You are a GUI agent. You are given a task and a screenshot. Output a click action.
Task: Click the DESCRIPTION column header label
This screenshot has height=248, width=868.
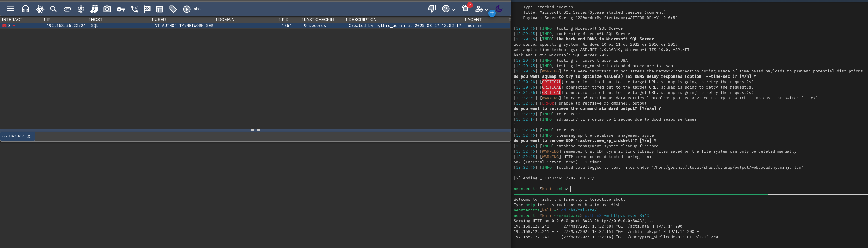362,20
